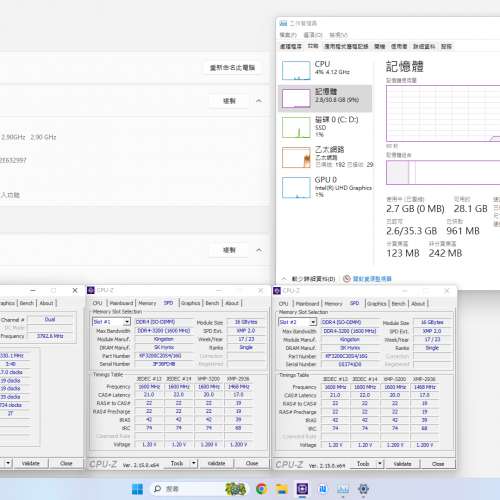
Task: Open the 開啟資源監視器 link
Action: tap(372, 279)
